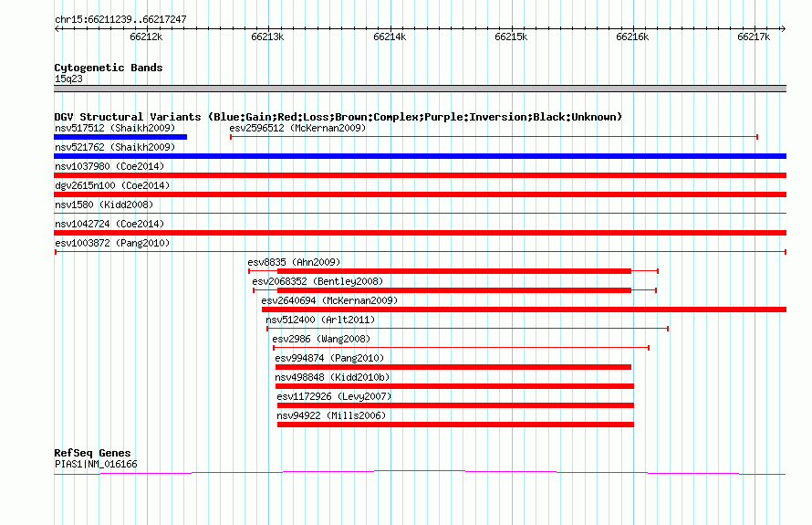
Task: Click the thin red esv2986 line
Action: point(462,348)
